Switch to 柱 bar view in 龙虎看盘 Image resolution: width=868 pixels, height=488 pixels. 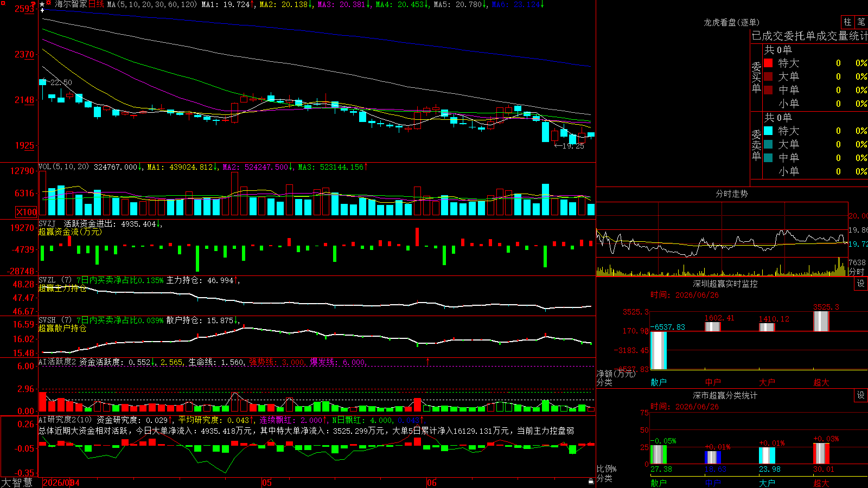(x=847, y=22)
